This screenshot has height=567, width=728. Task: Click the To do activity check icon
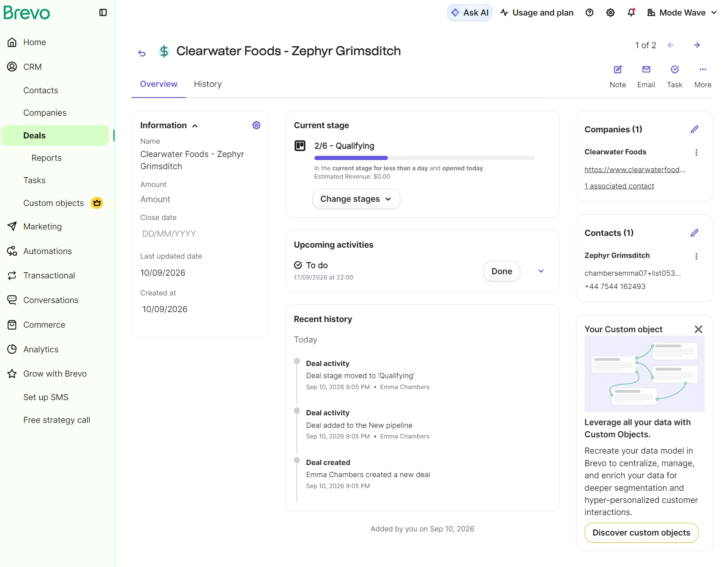click(x=298, y=265)
